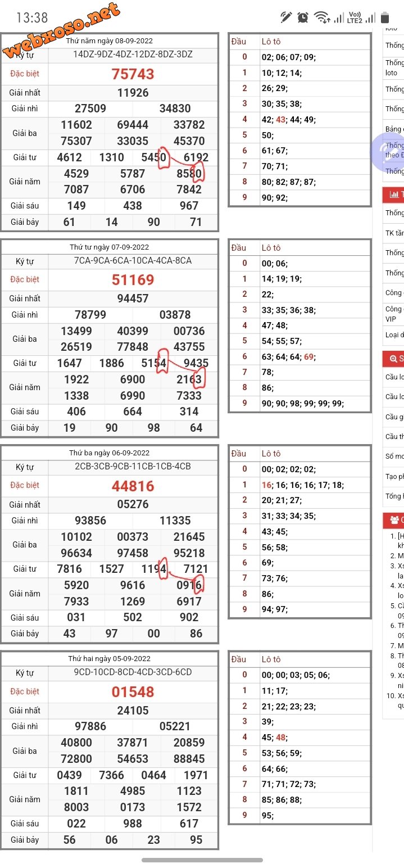The width and height of the screenshot is (404, 868).
Task: Open the 'Số mơ' sidebar link
Action: coord(394,456)
